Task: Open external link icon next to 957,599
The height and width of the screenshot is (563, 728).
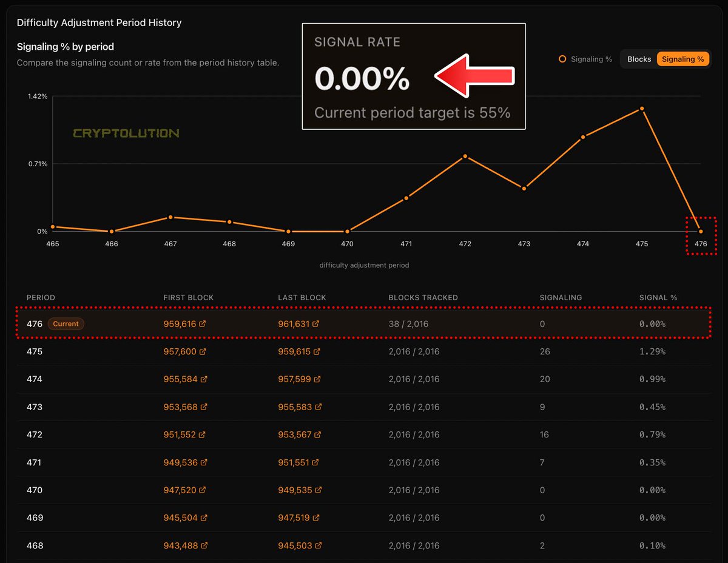Action: pyautogui.click(x=317, y=379)
